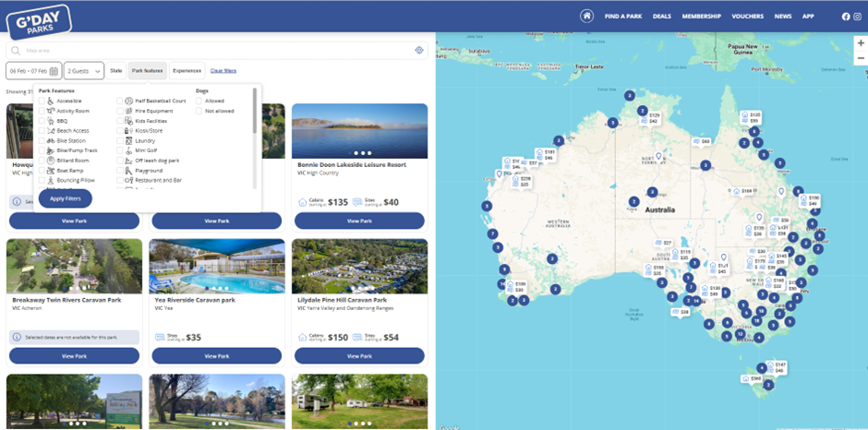This screenshot has width=868, height=430.
Task: Click the calendar icon in date field
Action: click(x=54, y=71)
